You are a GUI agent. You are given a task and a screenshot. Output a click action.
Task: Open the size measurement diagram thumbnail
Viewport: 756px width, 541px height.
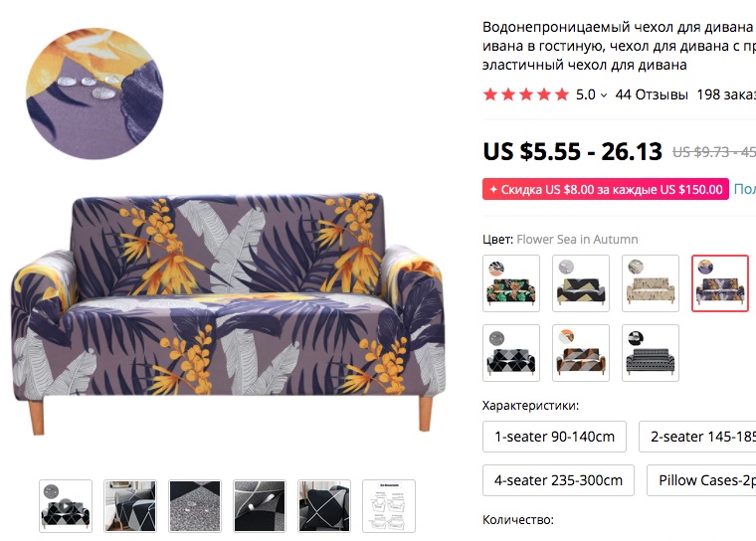point(389,506)
